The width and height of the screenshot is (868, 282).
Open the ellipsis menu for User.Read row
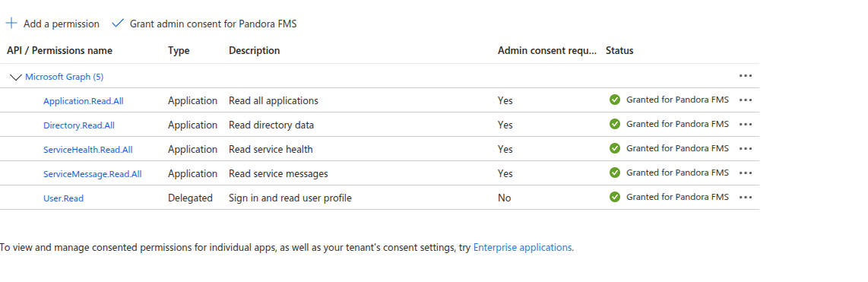[x=746, y=197]
